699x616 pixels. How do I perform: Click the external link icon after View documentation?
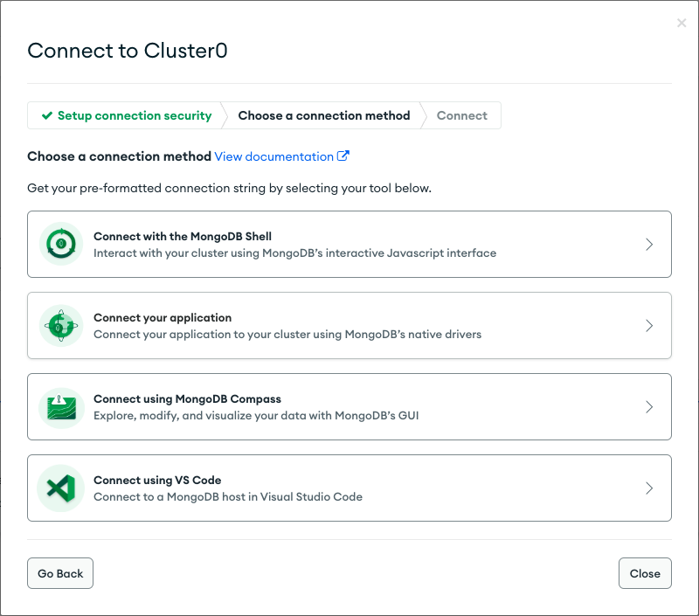[x=343, y=156]
